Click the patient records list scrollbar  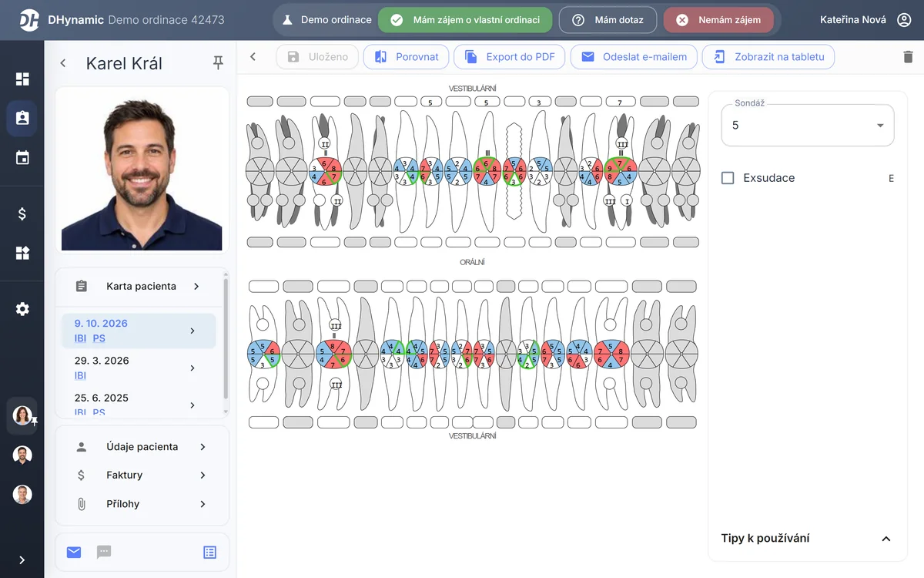pyautogui.click(x=226, y=339)
